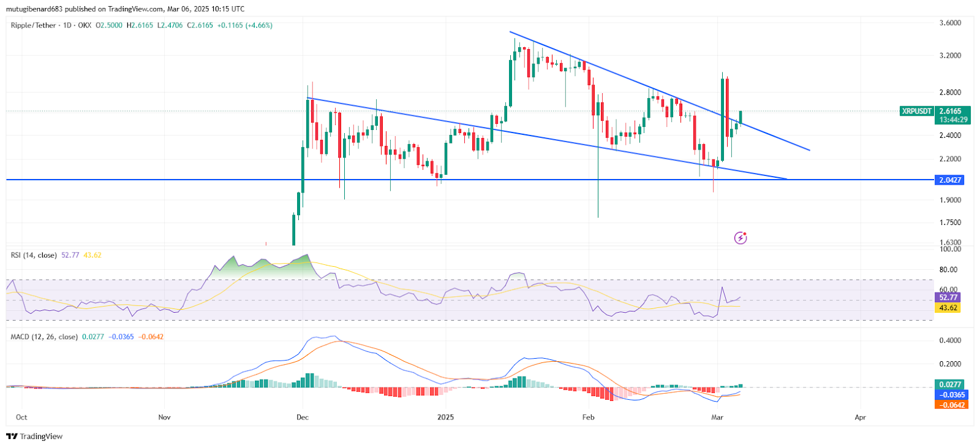The height and width of the screenshot is (447, 980).
Task: Click the XRPUSDT price label tag
Action: pyautogui.click(x=917, y=111)
